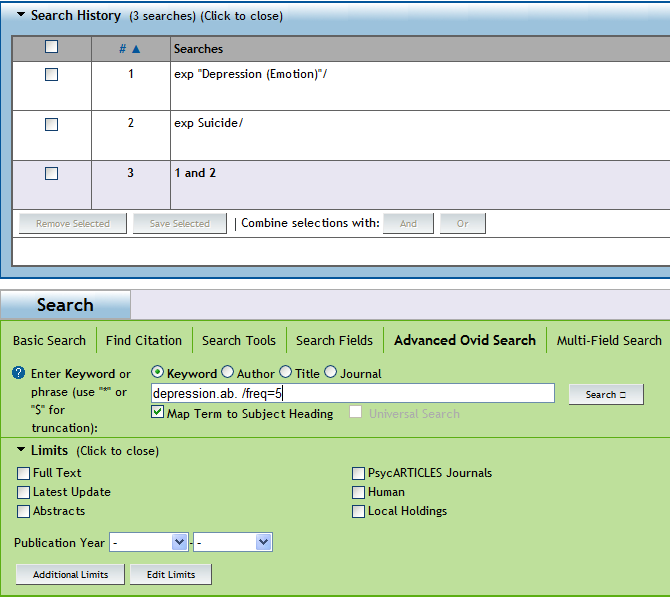Enable the Full Text limit
The height and width of the screenshot is (598, 670).
pos(23,473)
